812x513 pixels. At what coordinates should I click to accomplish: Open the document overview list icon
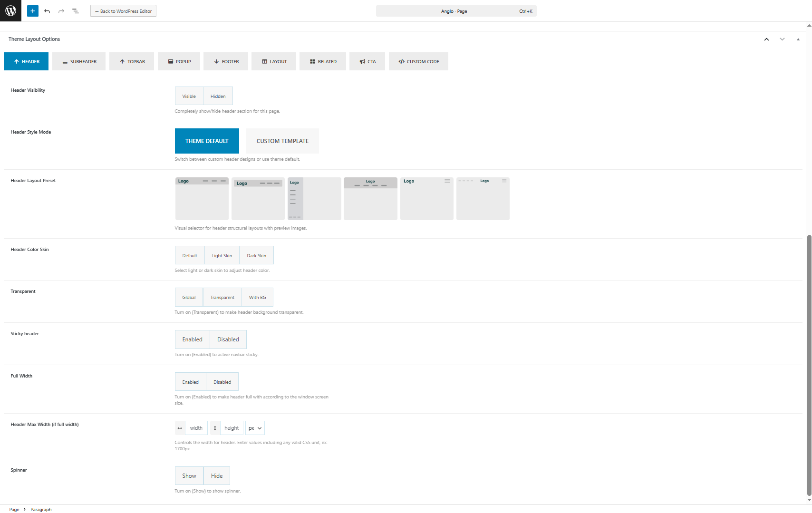point(76,11)
